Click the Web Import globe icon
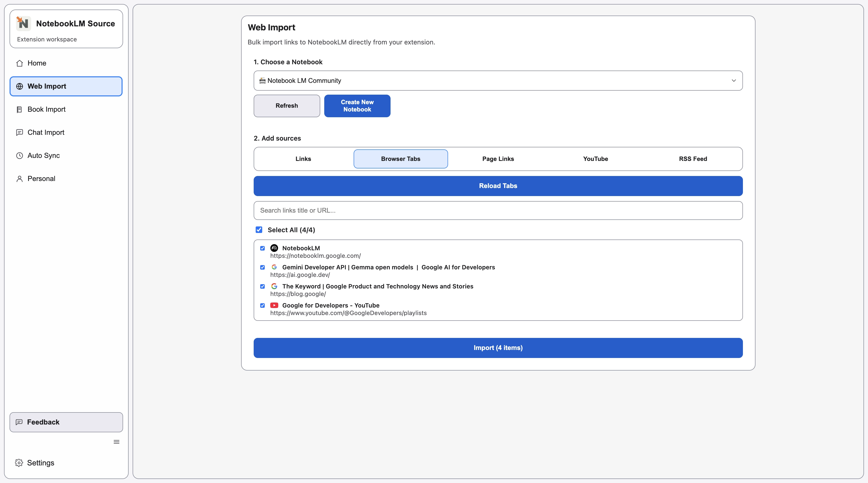Screen dimensions: 868x483 (19, 86)
